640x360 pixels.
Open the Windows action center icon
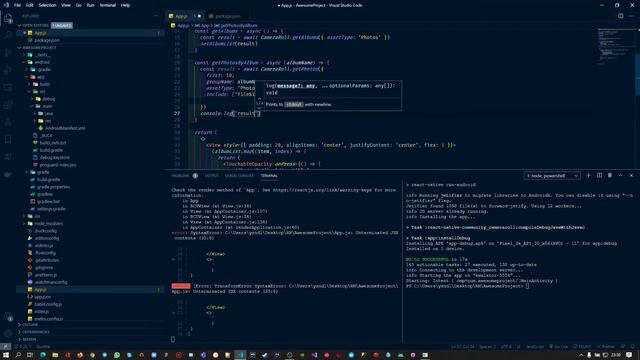[629, 355]
